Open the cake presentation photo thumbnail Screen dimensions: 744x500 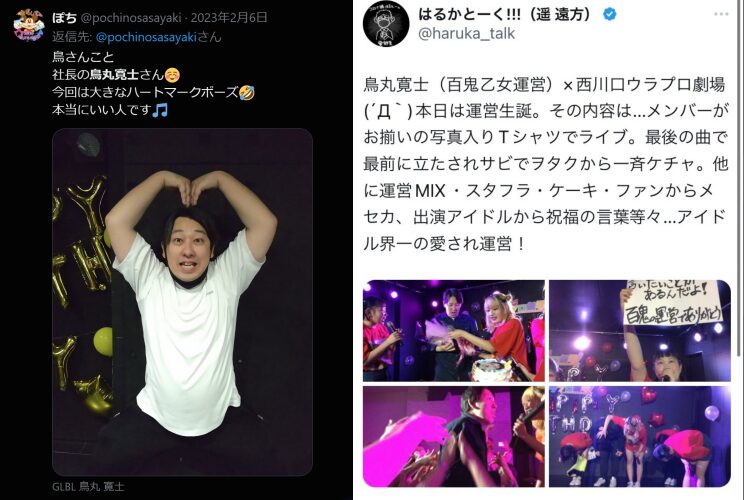454,331
